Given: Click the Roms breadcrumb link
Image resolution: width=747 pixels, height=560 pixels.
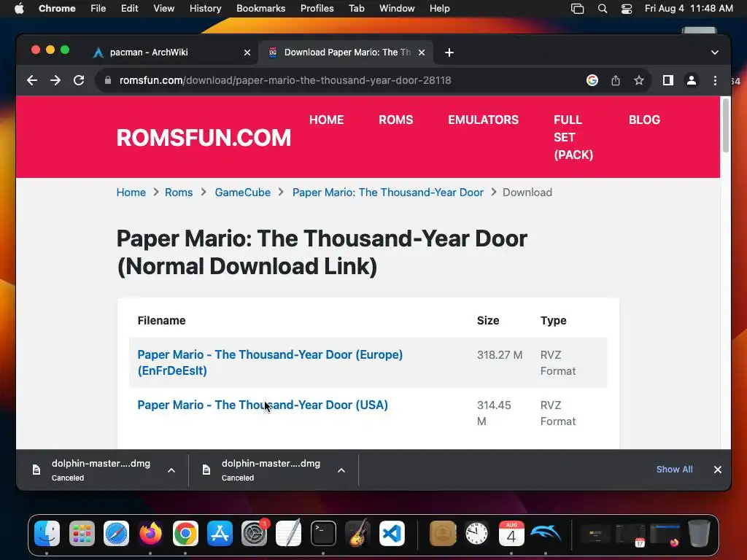Looking at the screenshot, I should pyautogui.click(x=179, y=192).
